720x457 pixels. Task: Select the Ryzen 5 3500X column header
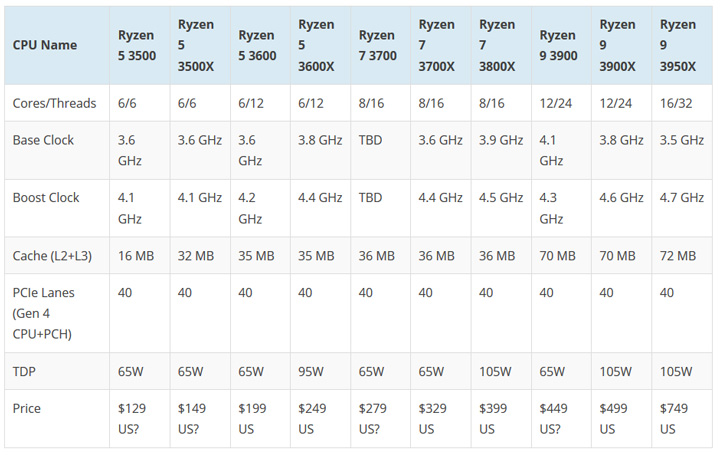pos(200,45)
